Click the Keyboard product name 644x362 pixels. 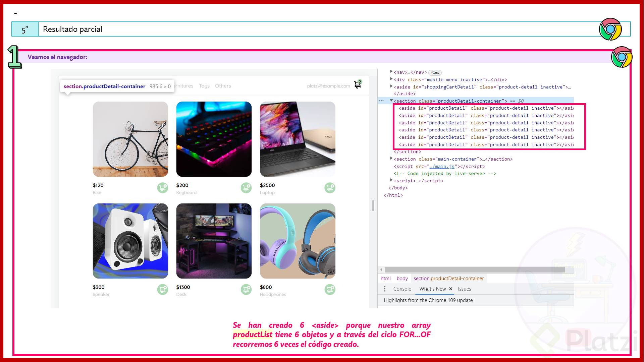[186, 193]
